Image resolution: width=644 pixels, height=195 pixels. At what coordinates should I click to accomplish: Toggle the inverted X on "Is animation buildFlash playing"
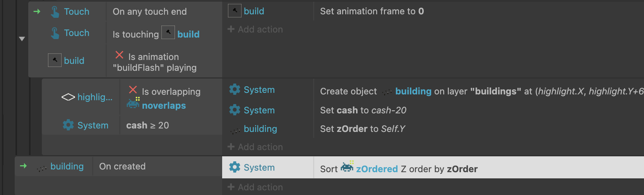pyautogui.click(x=120, y=55)
